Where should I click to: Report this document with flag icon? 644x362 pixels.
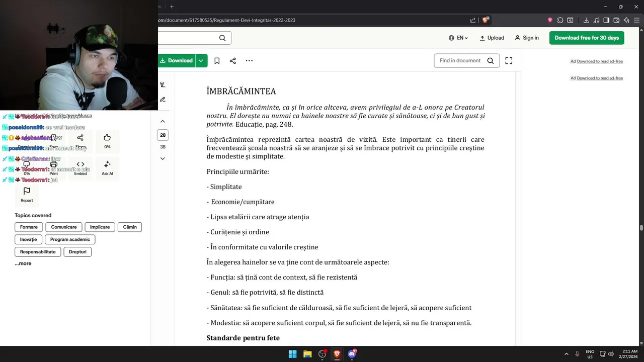[x=27, y=194]
